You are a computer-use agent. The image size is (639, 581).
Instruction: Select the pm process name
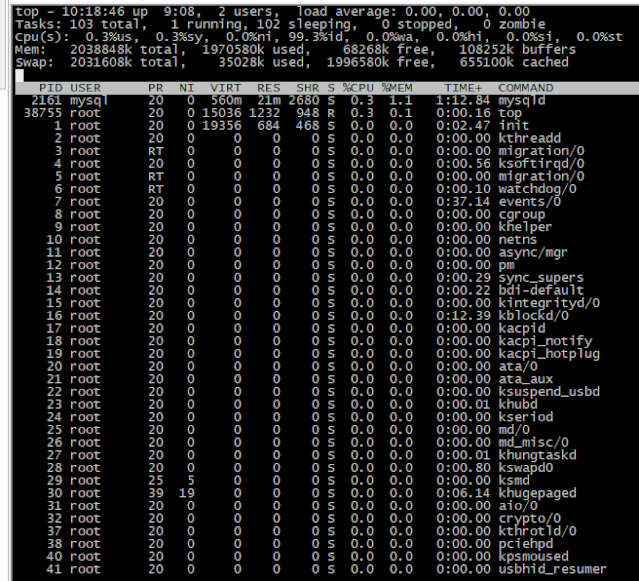(506, 265)
